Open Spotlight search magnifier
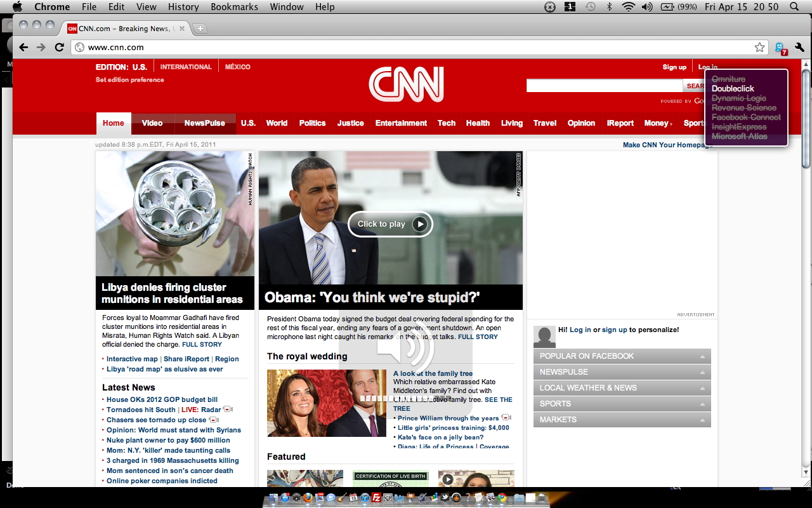This screenshot has height=508, width=812. (794, 7)
